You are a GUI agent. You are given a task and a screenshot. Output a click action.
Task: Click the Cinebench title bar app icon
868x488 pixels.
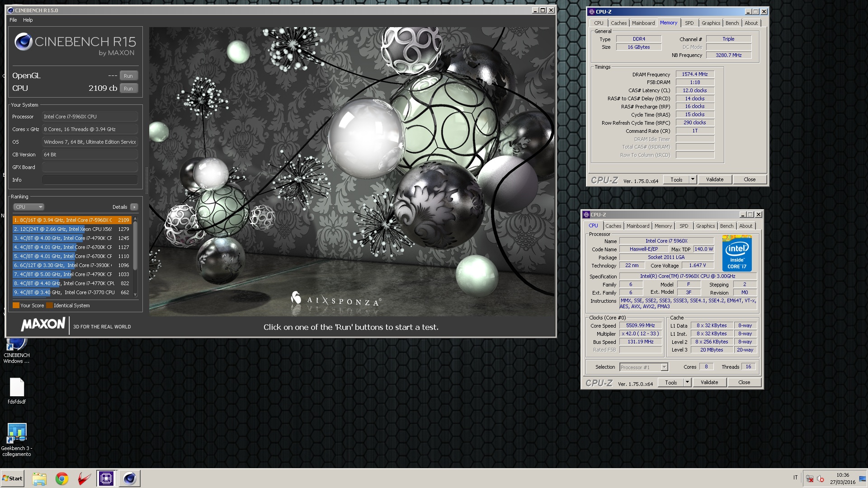11,10
